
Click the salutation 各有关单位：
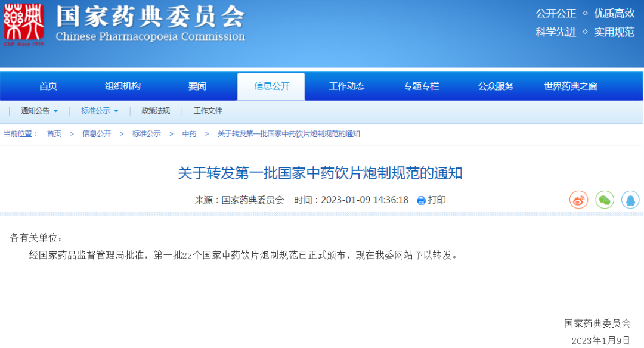[36, 238]
